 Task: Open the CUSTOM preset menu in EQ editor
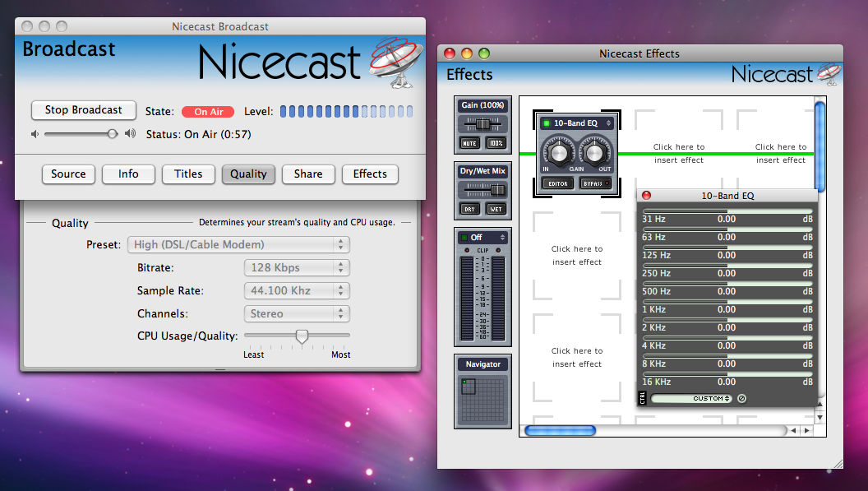(691, 398)
